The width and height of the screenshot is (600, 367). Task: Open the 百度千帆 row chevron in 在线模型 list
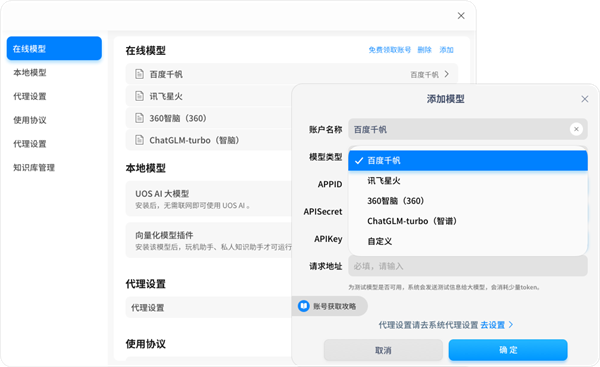point(447,74)
